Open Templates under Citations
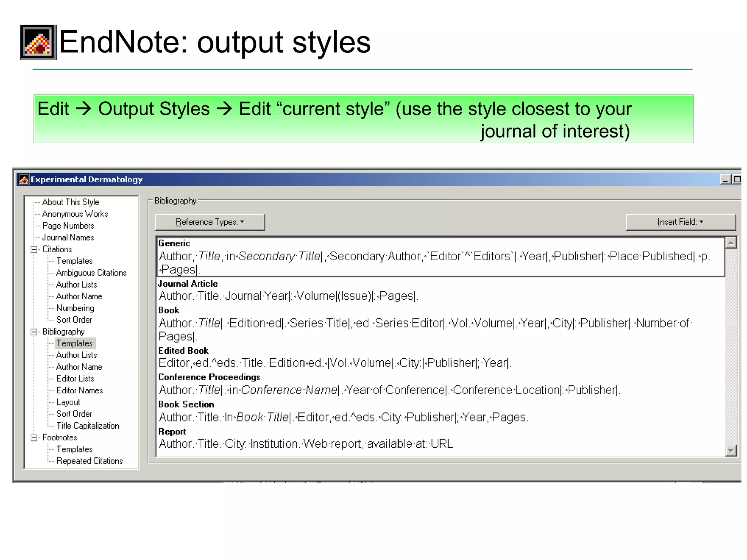This screenshot has height=560, width=747. tap(74, 261)
